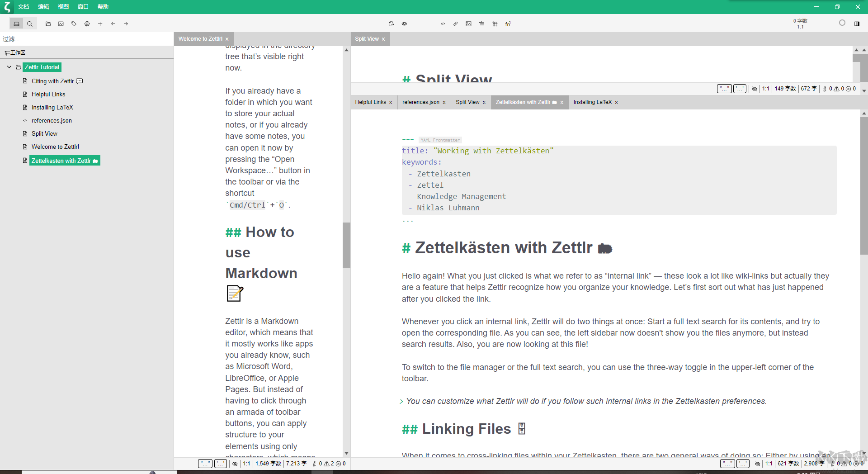This screenshot has height=474, width=868.
Task: Insert a task list with toolbar icon
Action: pos(482,24)
